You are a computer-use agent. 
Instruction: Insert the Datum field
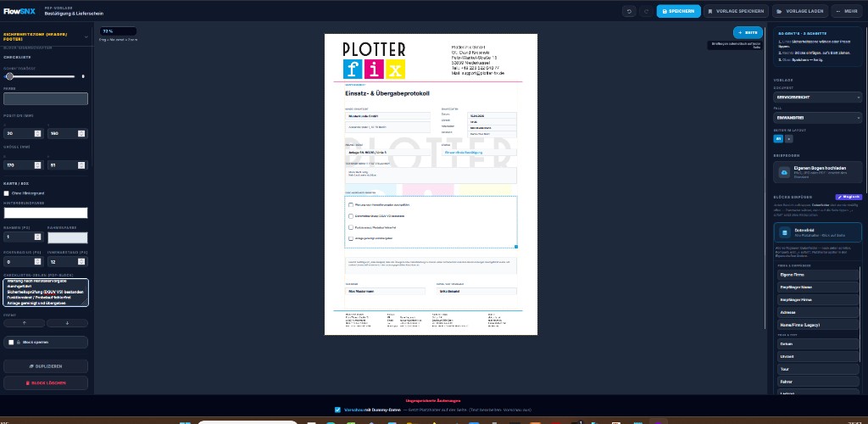coord(818,343)
